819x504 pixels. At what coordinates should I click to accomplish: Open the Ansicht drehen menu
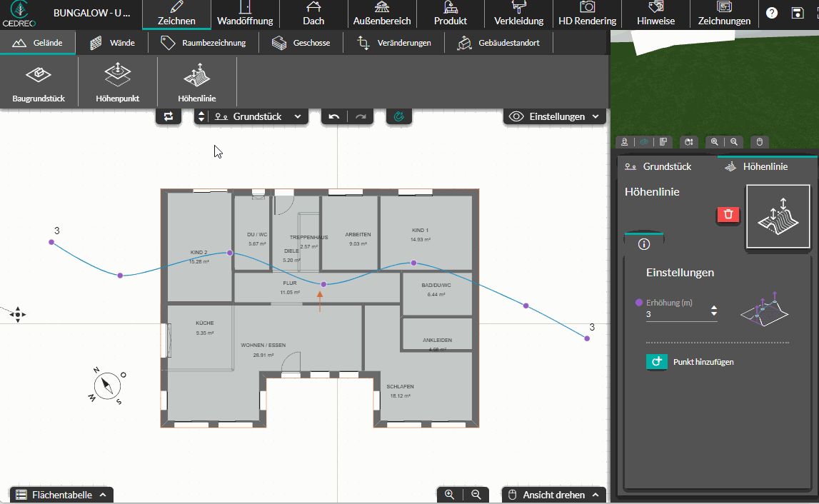coord(554,495)
